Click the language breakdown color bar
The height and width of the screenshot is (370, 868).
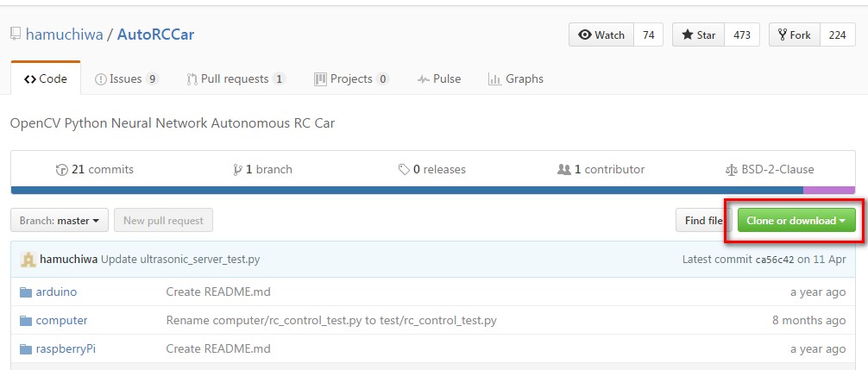[433, 191]
